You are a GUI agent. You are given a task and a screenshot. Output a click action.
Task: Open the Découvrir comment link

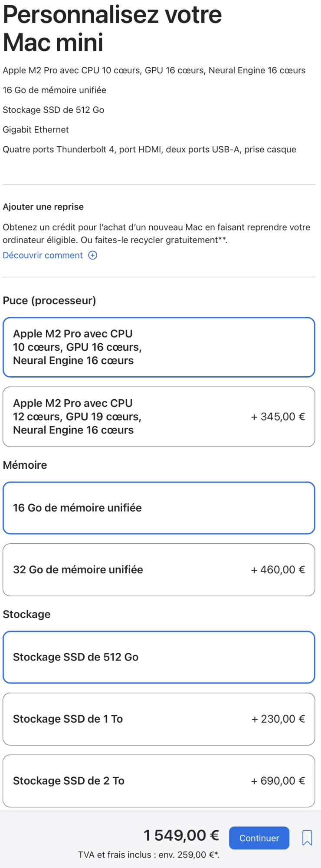[43, 255]
